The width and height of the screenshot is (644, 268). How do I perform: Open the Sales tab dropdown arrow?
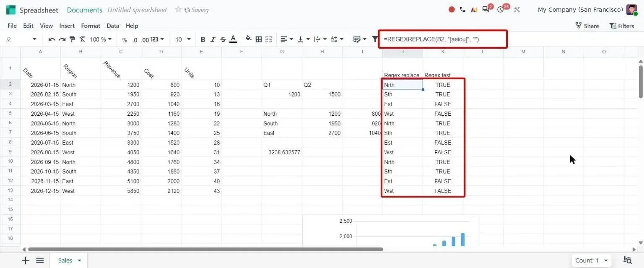tap(80, 260)
